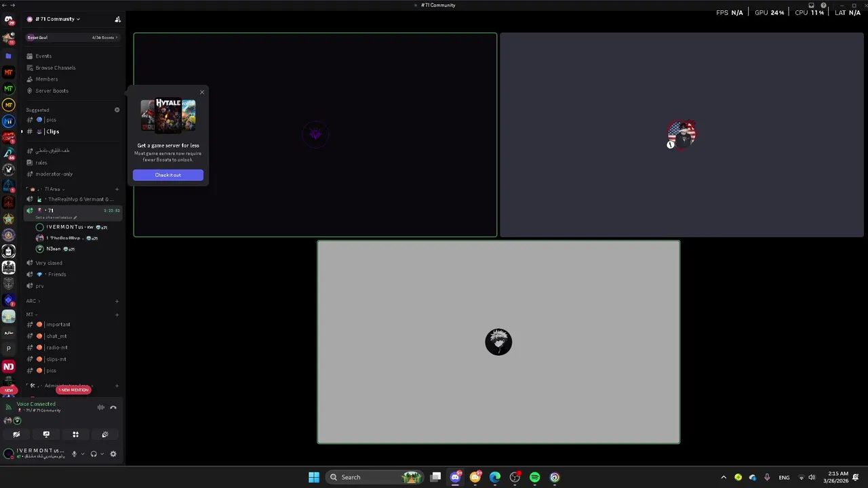
Task: Add a channel to MT category
Action: pyautogui.click(x=117, y=314)
